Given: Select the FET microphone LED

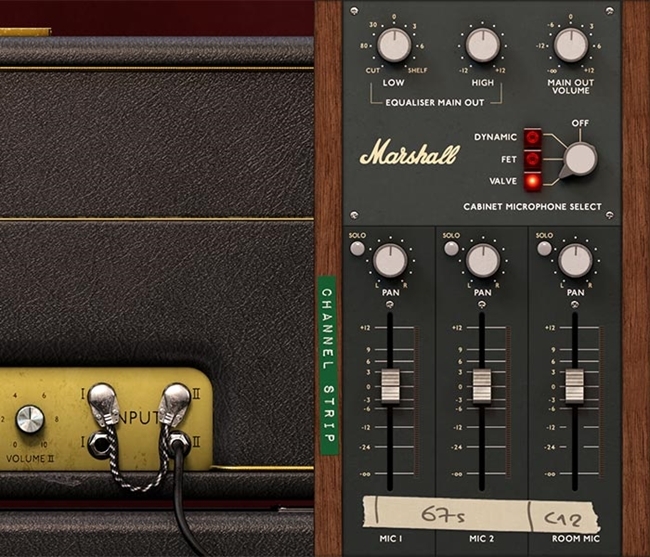Looking at the screenshot, I should [533, 159].
